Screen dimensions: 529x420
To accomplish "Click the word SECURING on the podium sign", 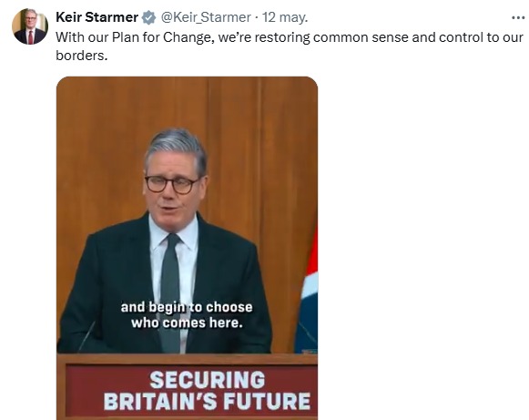I will (x=208, y=380).
